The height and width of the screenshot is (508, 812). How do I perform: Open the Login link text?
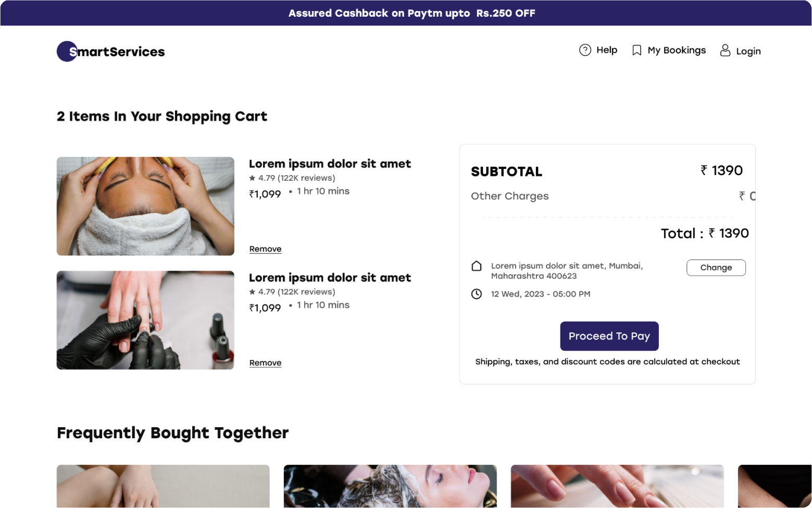tap(748, 51)
